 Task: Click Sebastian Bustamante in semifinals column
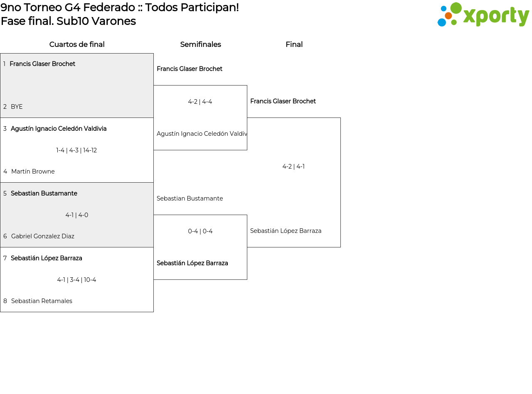point(190,198)
